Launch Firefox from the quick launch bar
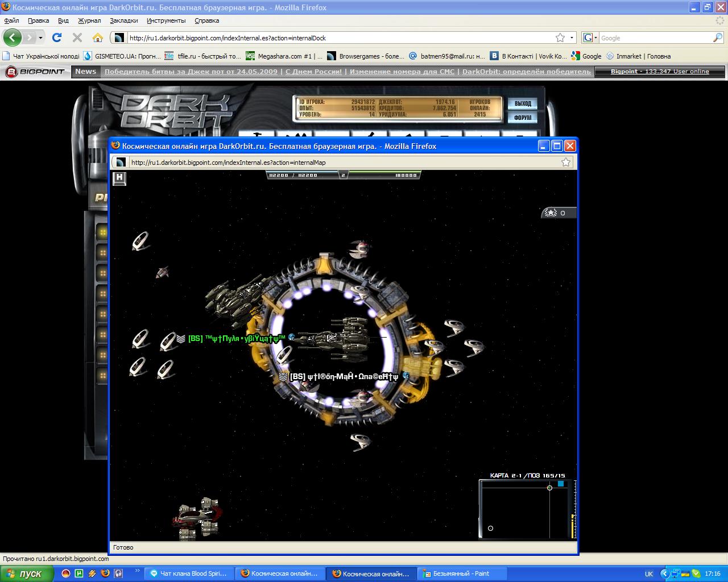This screenshot has height=582, width=728. tap(105, 573)
